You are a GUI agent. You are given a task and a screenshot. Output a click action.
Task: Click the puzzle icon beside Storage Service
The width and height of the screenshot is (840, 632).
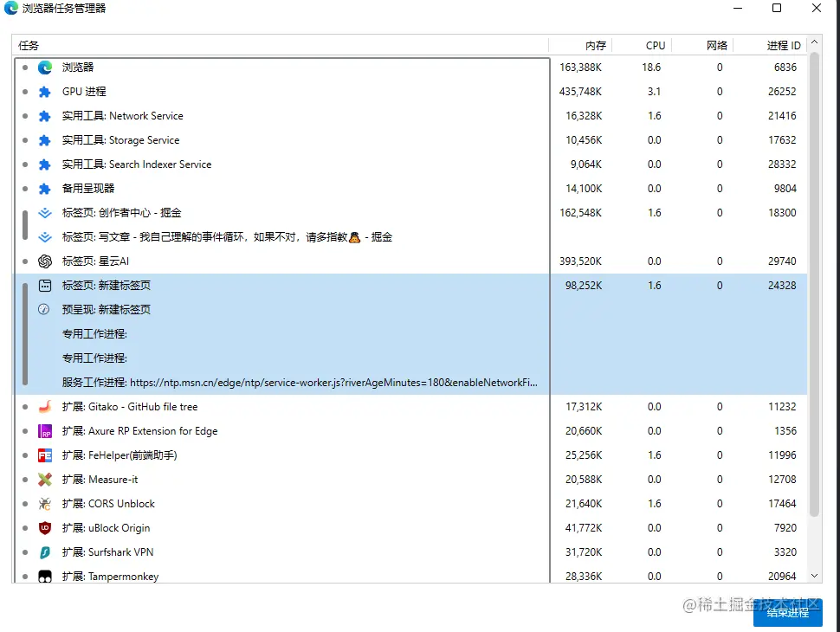click(45, 140)
